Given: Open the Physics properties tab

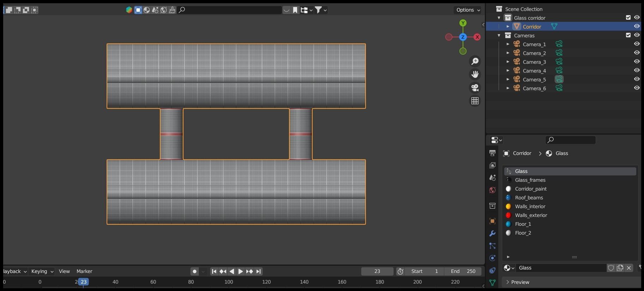Looking at the screenshot, I should point(492,258).
